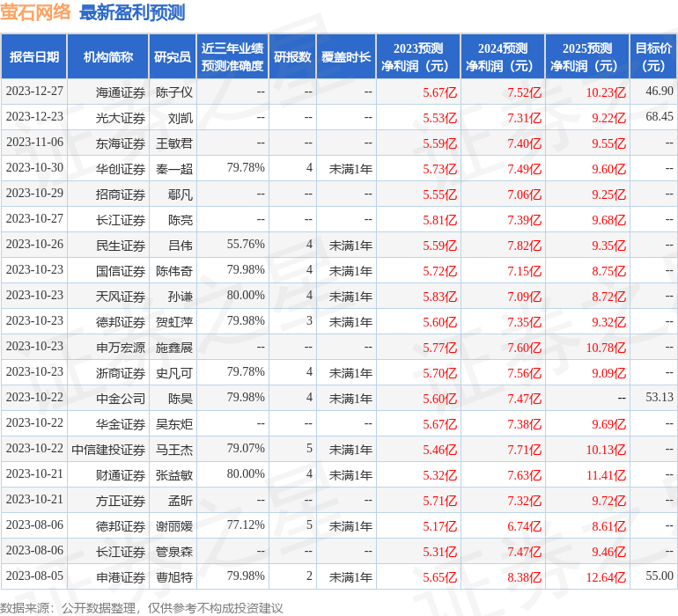This screenshot has width=678, height=616.
Task: Click accuracy value 55.76%
Action: tap(246, 245)
